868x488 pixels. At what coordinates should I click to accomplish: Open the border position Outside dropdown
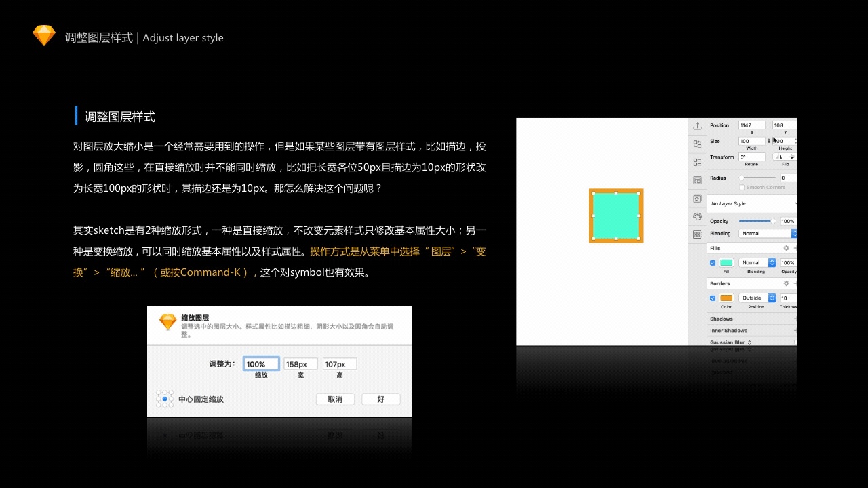[757, 298]
